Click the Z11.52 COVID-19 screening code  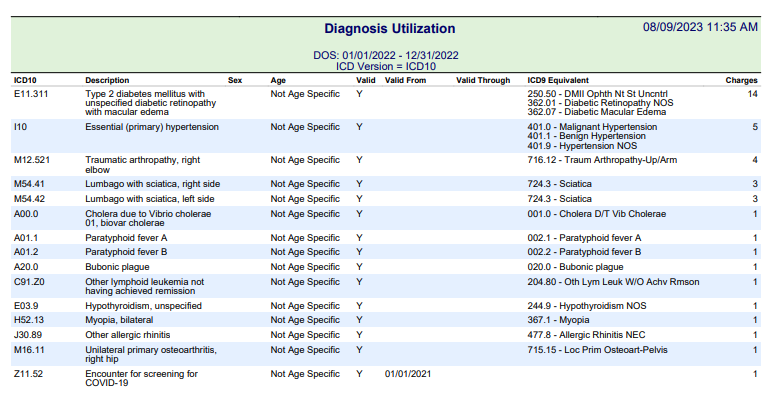(x=28, y=373)
